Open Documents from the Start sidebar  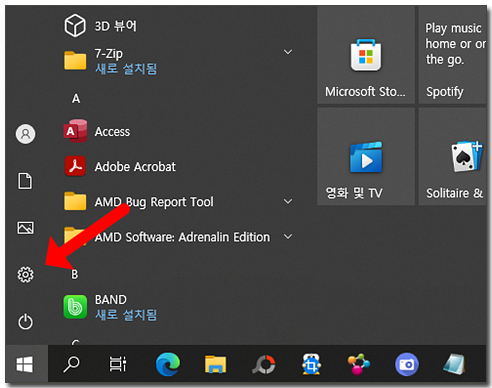25,181
